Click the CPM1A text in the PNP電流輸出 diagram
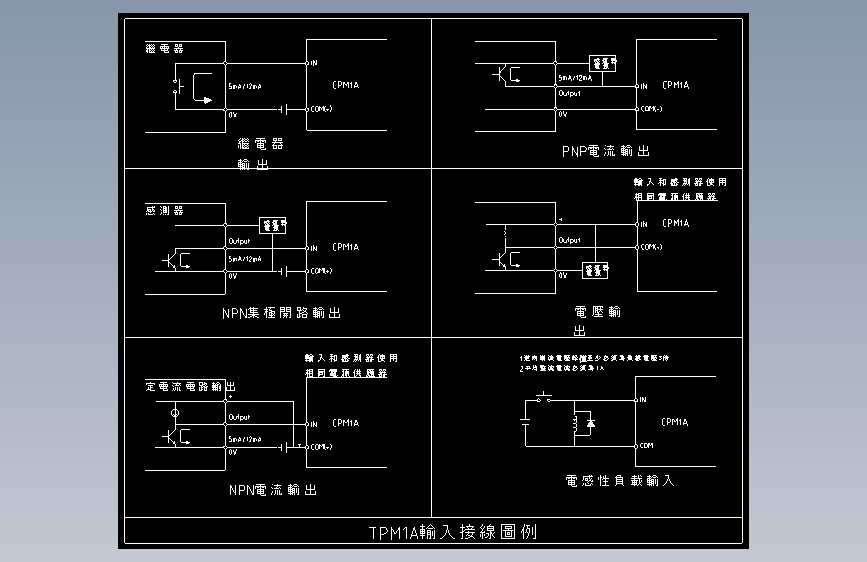Viewport: 867px width, 562px height. click(x=676, y=85)
